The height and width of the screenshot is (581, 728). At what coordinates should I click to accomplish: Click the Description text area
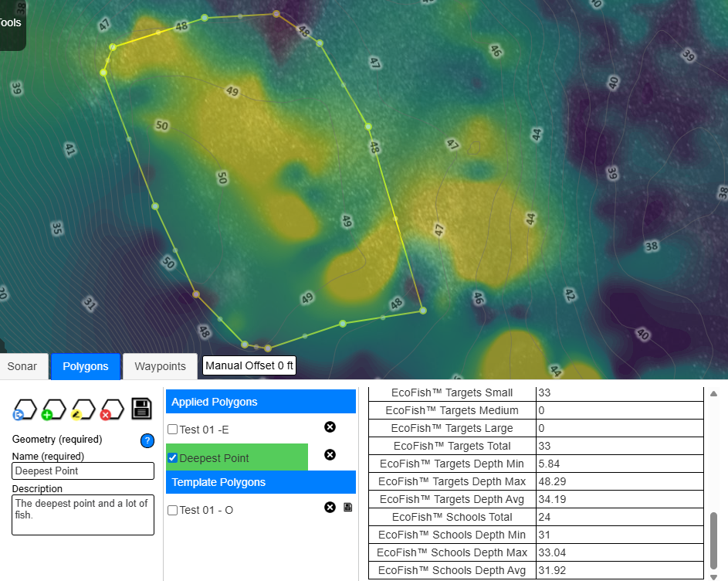pyautogui.click(x=83, y=515)
